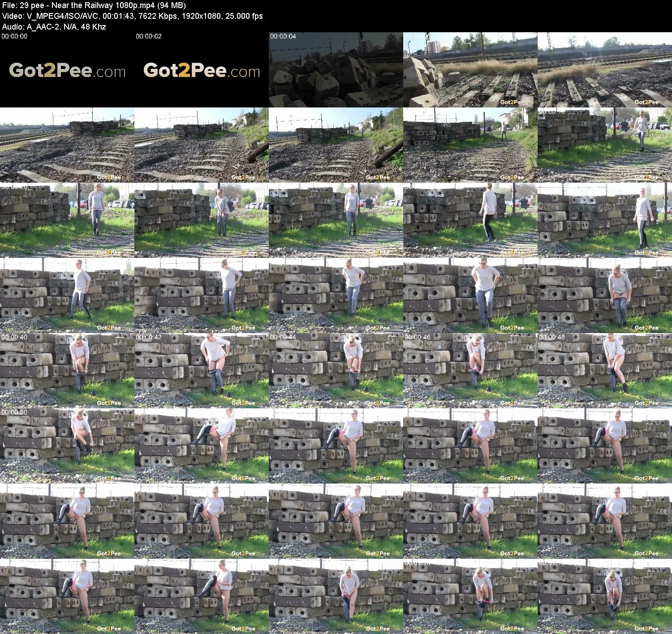This screenshot has width=672, height=634.
Task: Click the file name line in the header
Action: (94, 5)
